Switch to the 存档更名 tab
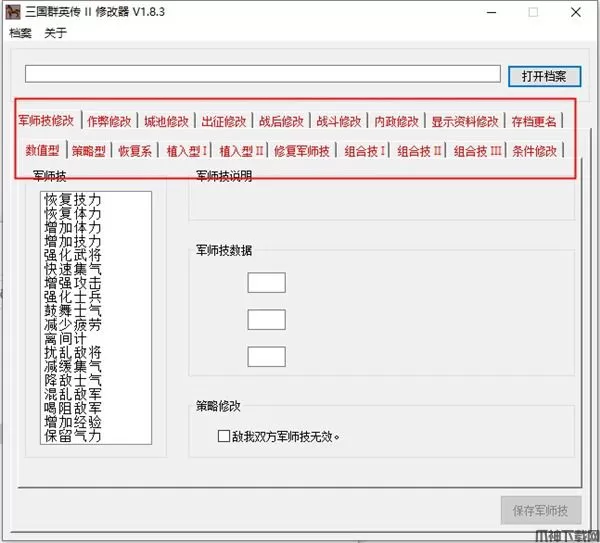 click(534, 122)
